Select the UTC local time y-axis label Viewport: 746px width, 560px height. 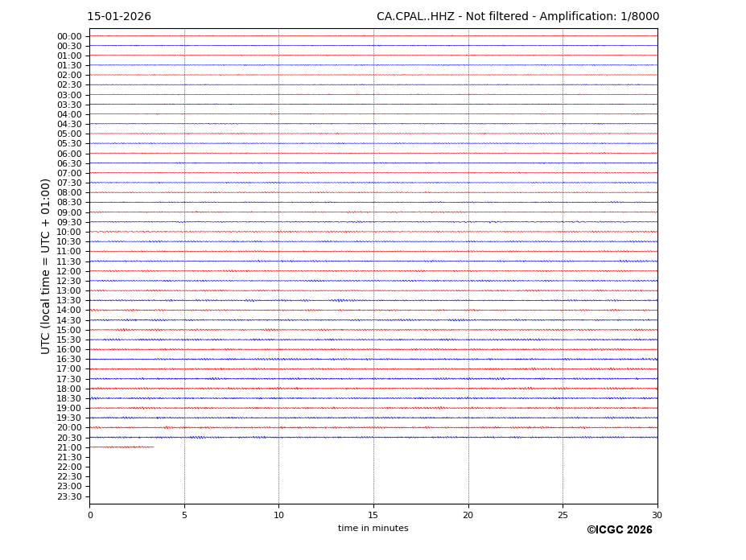(46, 266)
